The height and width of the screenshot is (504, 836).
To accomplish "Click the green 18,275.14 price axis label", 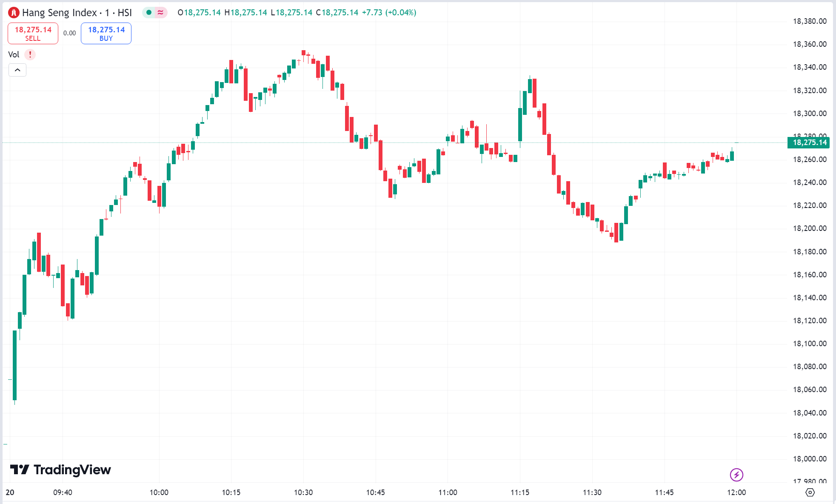I will click(x=809, y=142).
